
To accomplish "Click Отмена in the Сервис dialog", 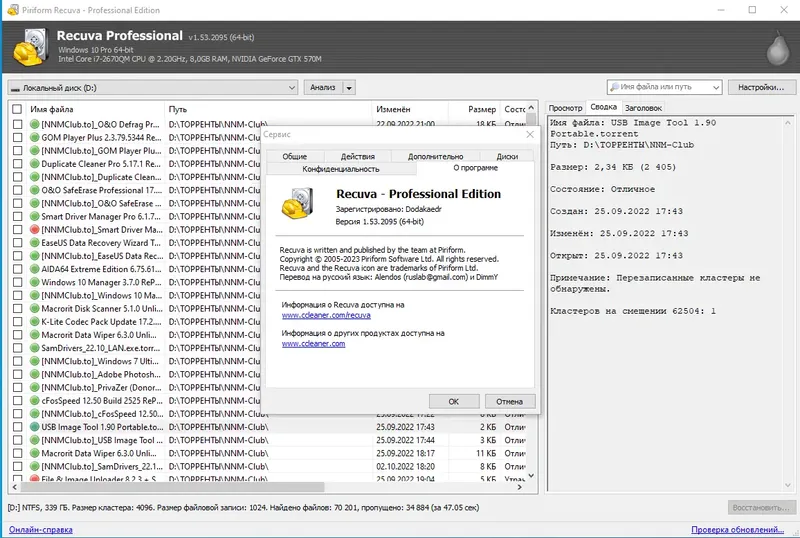I will (510, 401).
